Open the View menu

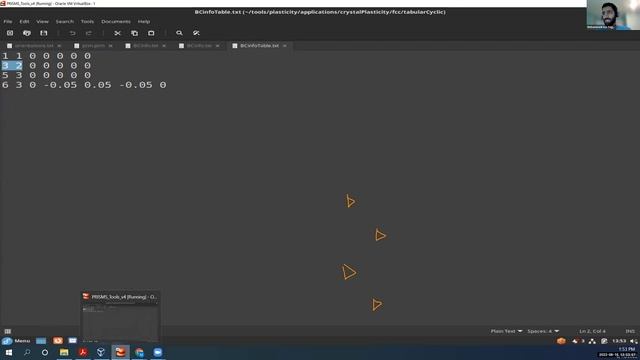(42, 21)
